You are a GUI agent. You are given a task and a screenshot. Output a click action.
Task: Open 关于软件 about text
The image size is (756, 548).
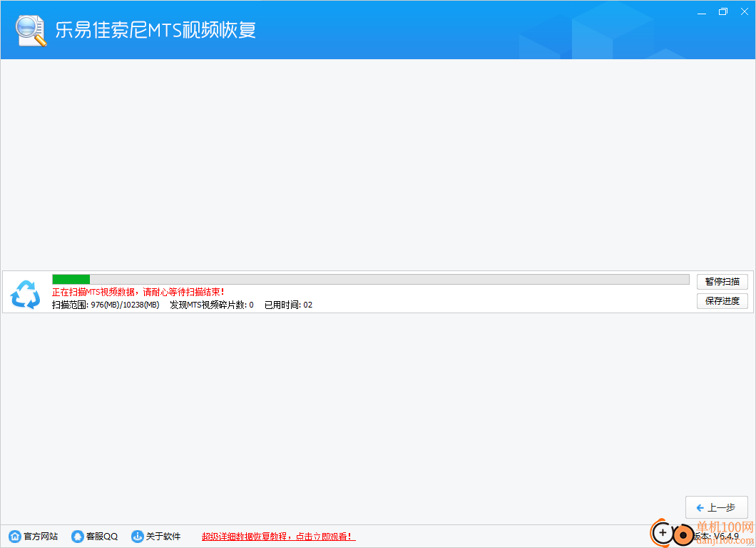(x=163, y=537)
